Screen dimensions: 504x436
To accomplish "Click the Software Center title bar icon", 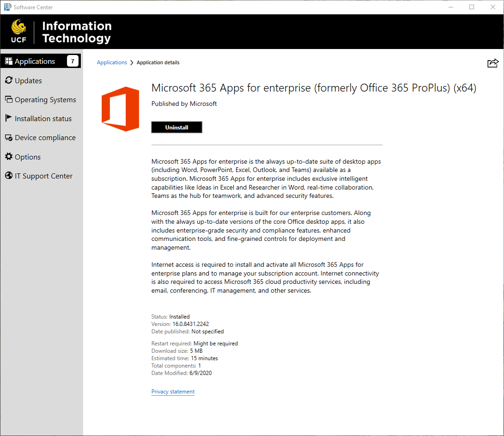I will [7, 7].
